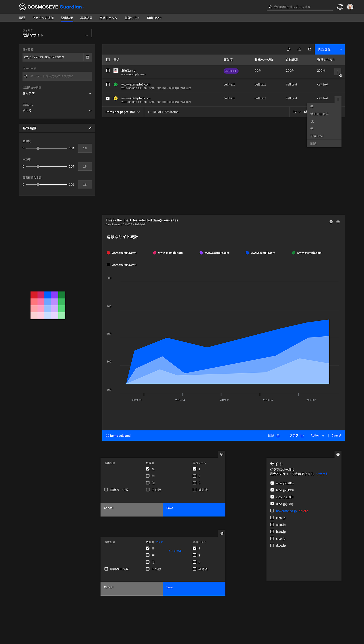Open the 含みます dropdown

[57, 93]
